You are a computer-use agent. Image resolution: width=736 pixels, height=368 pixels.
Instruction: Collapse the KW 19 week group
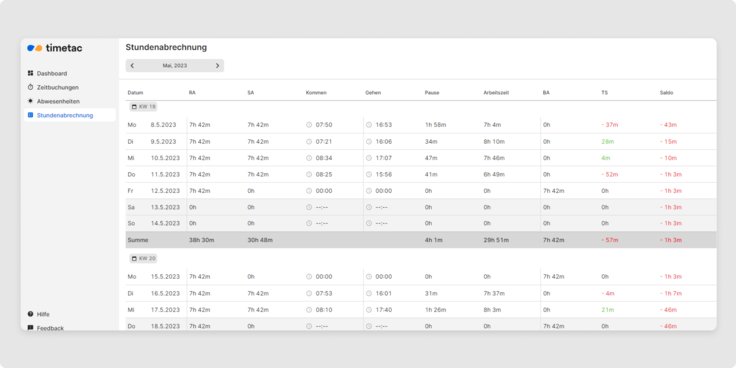click(143, 107)
